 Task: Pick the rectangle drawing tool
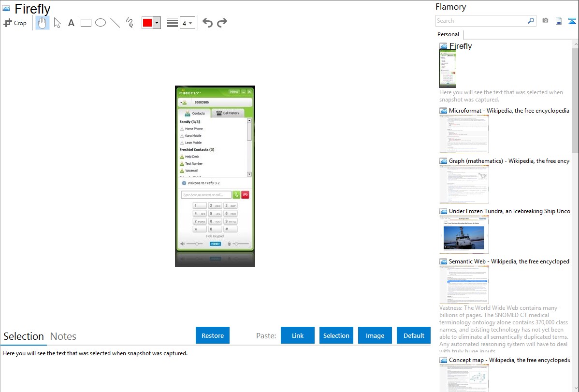pos(86,23)
